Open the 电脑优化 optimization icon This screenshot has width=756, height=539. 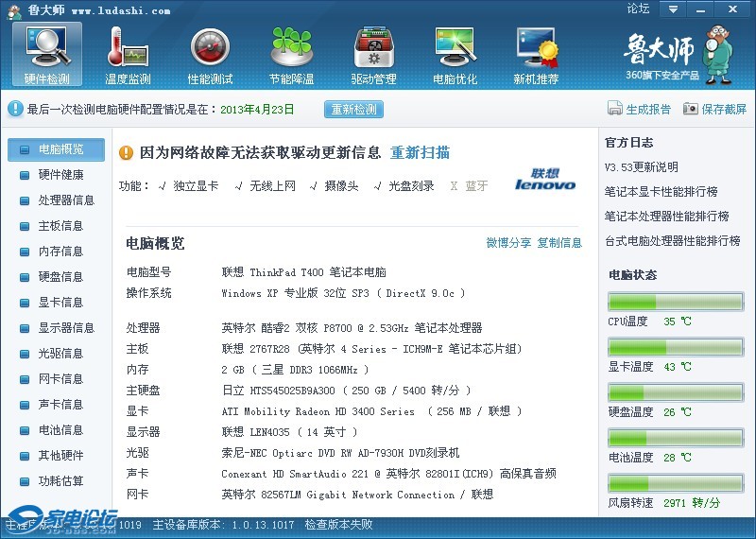pos(455,53)
